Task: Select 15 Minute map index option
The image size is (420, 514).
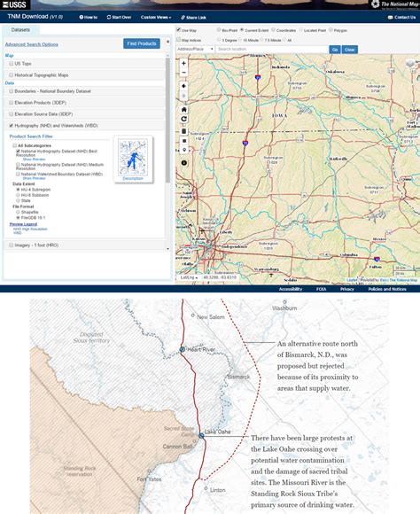Action: pos(240,40)
